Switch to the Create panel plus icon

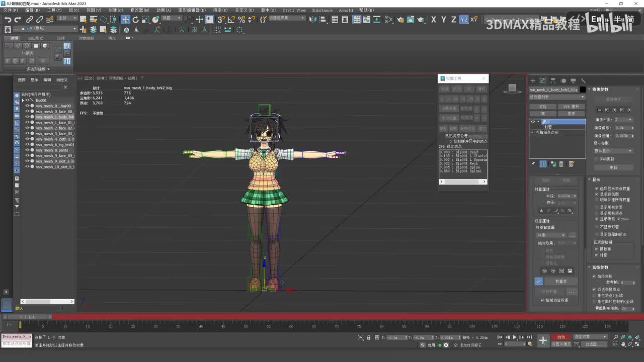[533, 80]
